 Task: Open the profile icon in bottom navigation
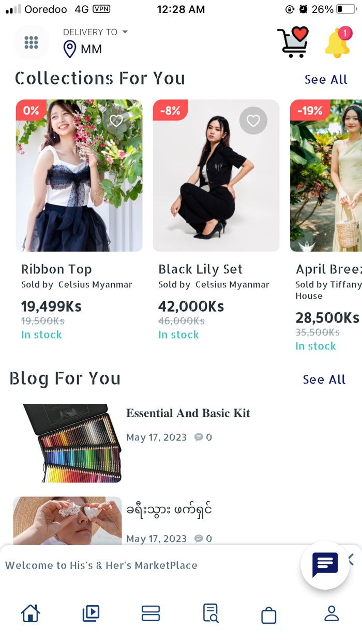click(x=331, y=613)
